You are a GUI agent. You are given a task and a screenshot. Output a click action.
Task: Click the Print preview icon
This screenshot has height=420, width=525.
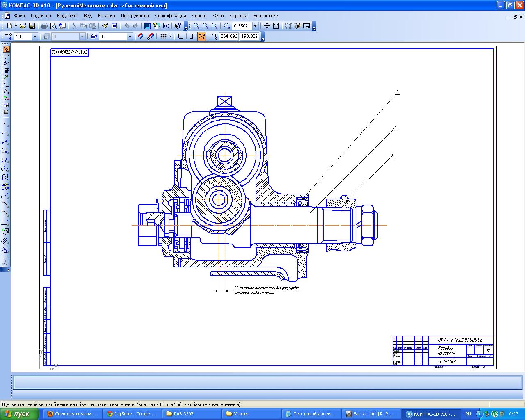53,26
